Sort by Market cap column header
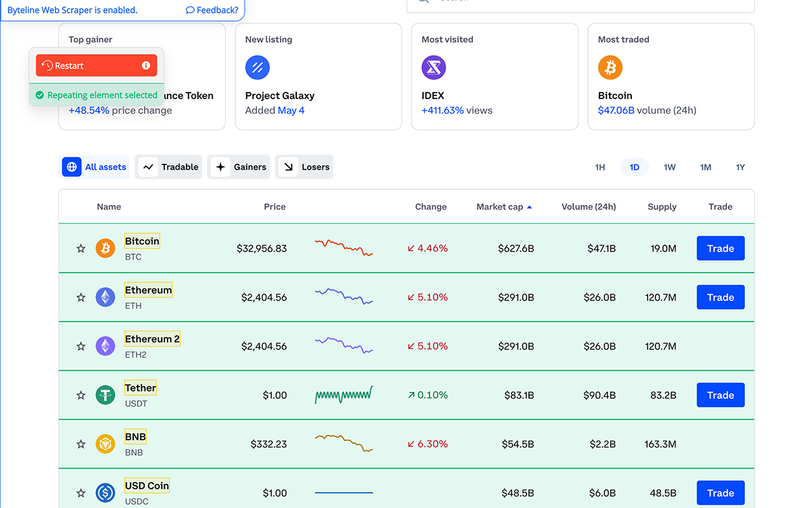The height and width of the screenshot is (508, 812). tap(504, 207)
